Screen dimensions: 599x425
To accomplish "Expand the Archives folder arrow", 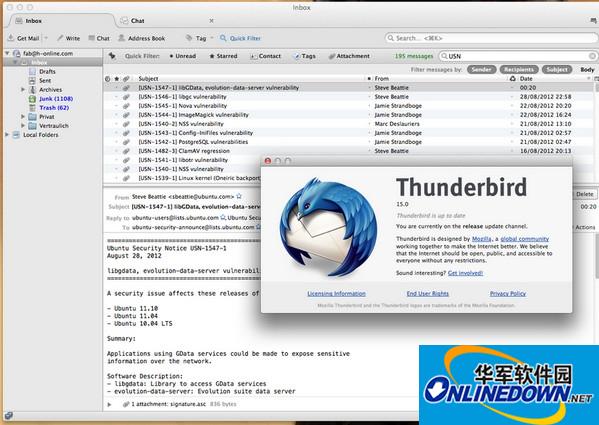I will [23, 89].
